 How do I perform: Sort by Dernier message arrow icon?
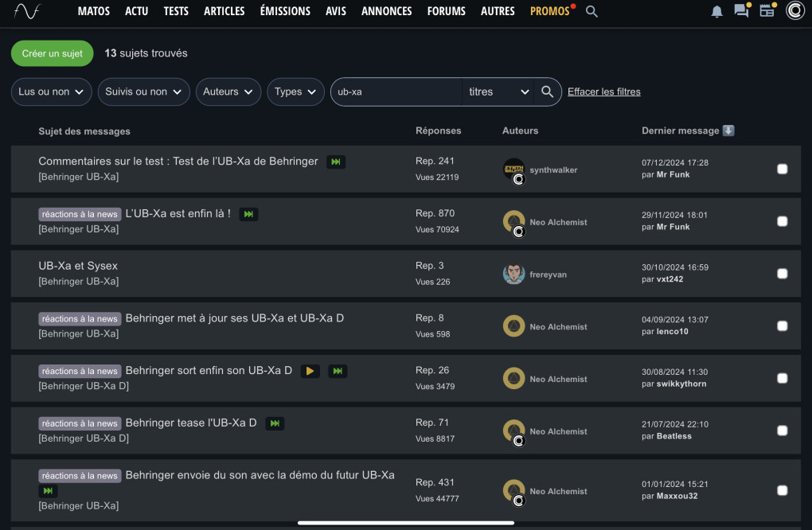728,131
